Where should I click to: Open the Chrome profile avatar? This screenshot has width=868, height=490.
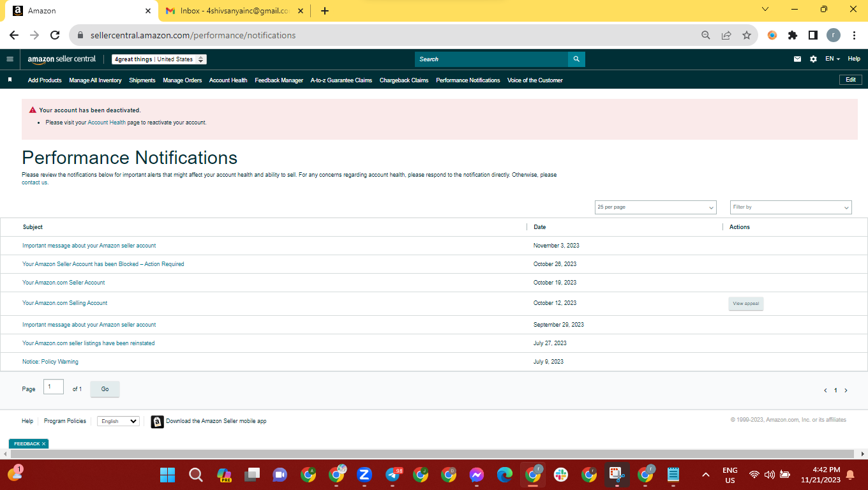[x=834, y=36]
